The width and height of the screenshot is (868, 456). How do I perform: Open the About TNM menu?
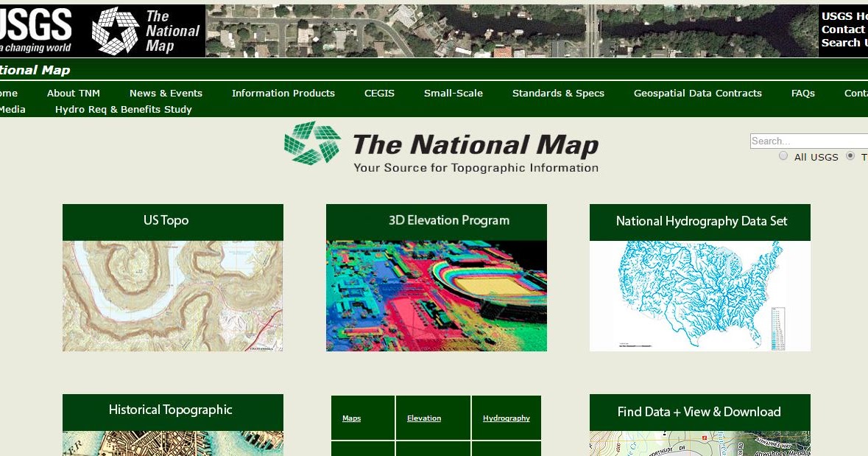tap(73, 94)
